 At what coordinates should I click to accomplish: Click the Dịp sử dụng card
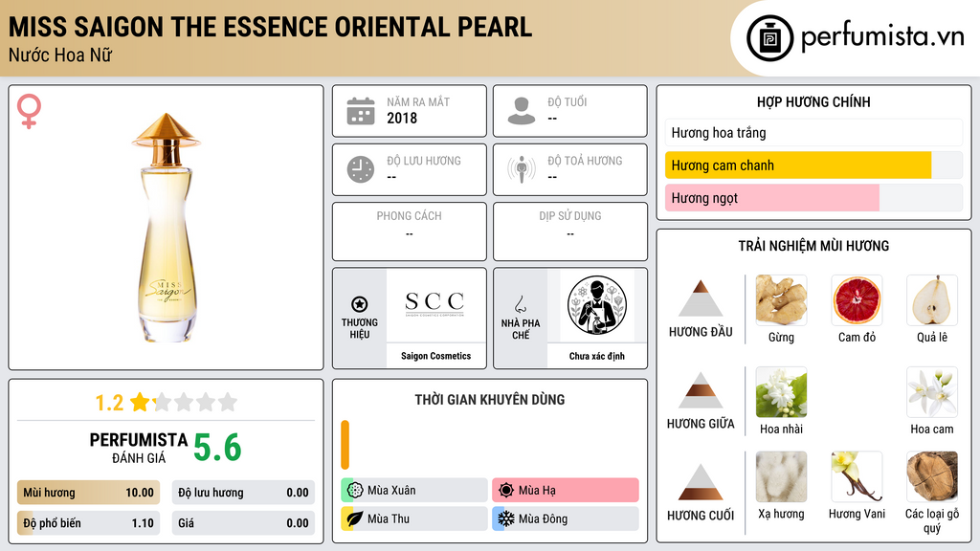click(x=570, y=231)
